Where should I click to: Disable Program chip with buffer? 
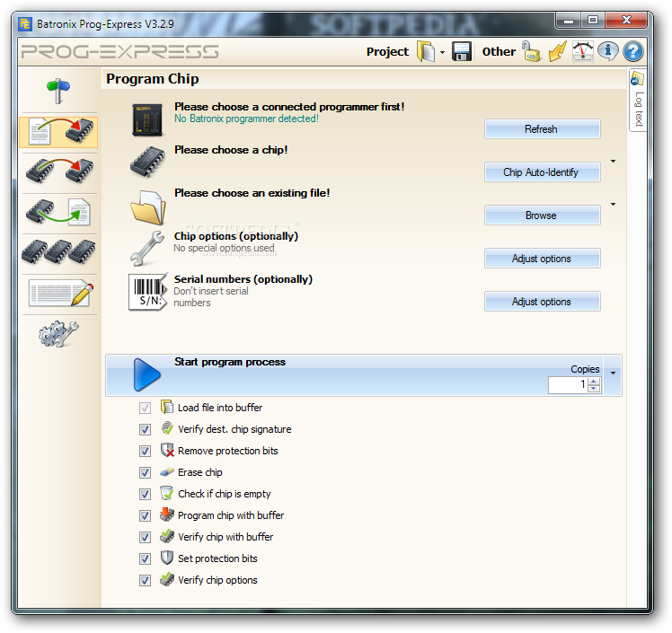pos(145,515)
